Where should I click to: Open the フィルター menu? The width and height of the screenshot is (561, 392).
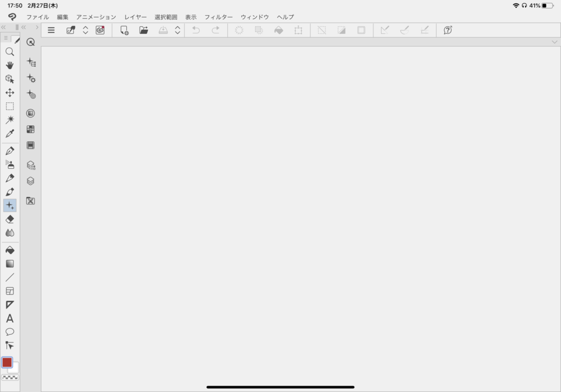pyautogui.click(x=219, y=17)
